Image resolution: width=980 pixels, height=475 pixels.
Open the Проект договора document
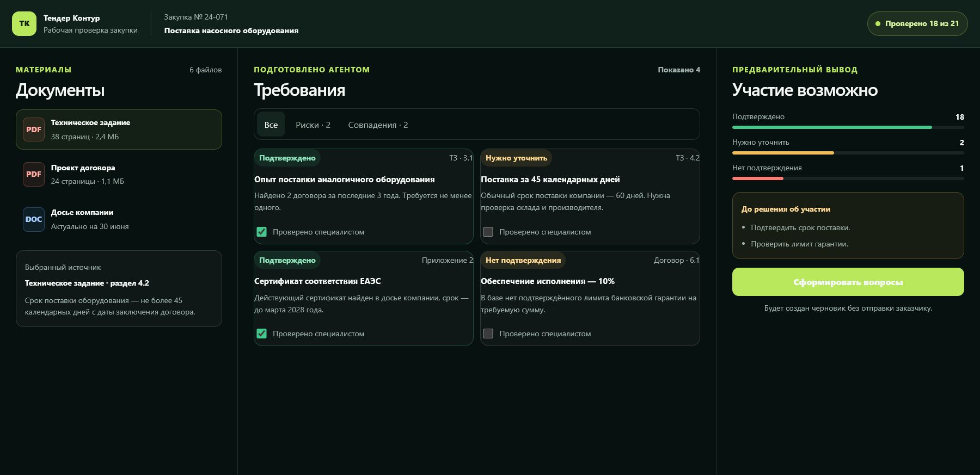tap(119, 174)
